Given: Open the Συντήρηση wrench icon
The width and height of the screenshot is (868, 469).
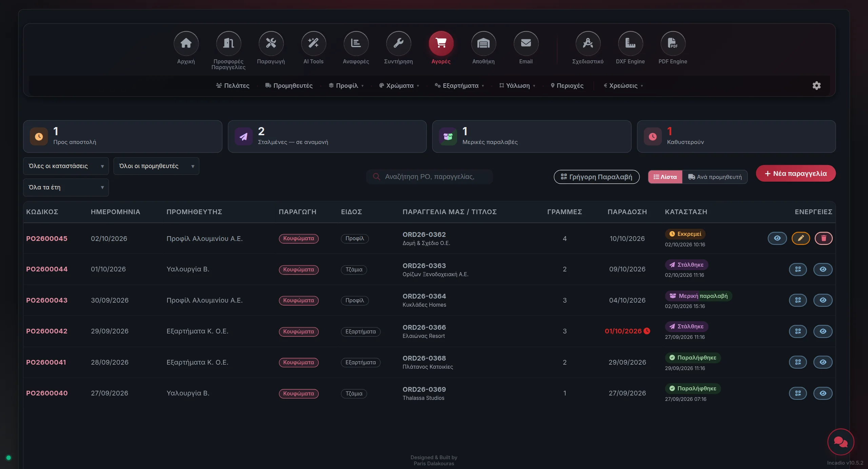Looking at the screenshot, I should [x=398, y=43].
